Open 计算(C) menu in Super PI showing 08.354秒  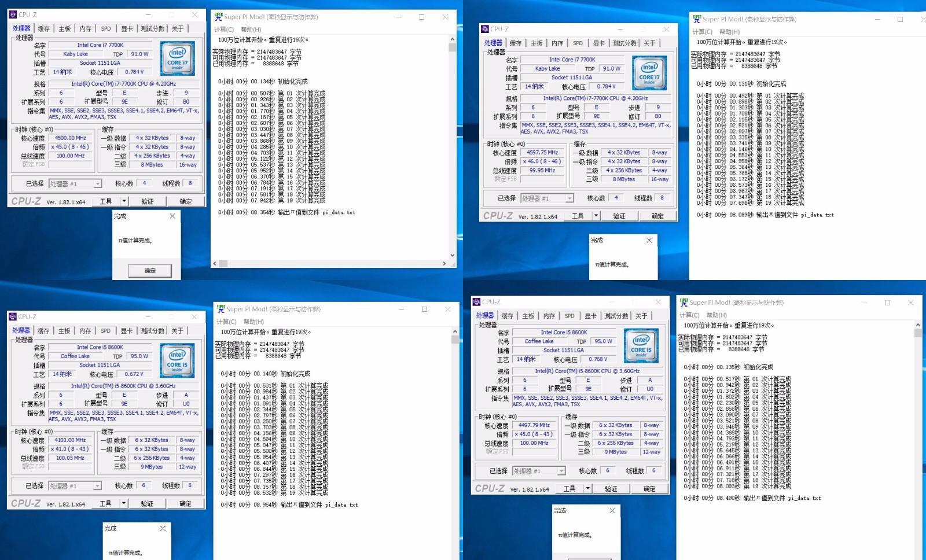click(224, 30)
